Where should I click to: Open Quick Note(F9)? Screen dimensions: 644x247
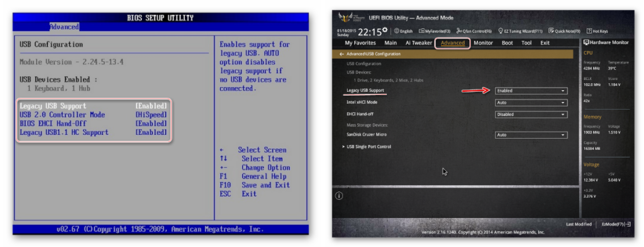[565, 31]
